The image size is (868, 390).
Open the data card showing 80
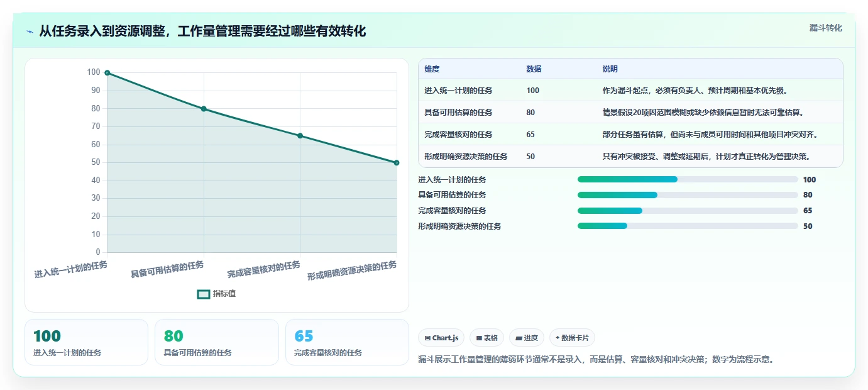(x=217, y=342)
